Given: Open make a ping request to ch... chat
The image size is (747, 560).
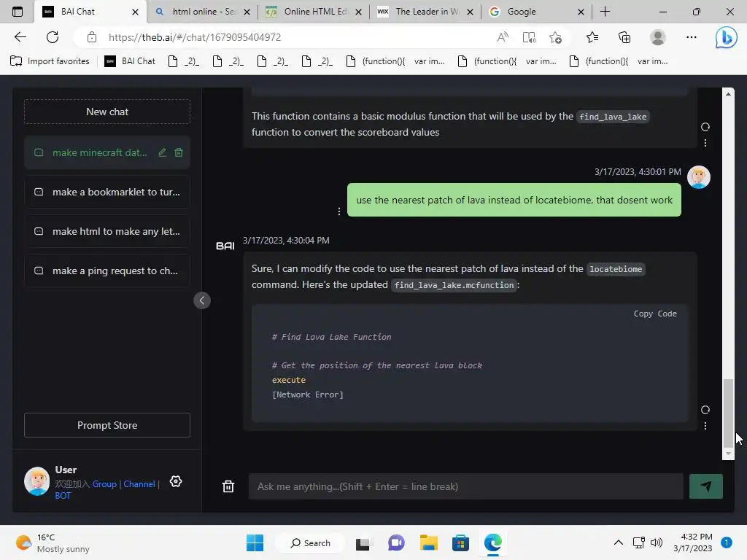Looking at the screenshot, I should (x=107, y=271).
